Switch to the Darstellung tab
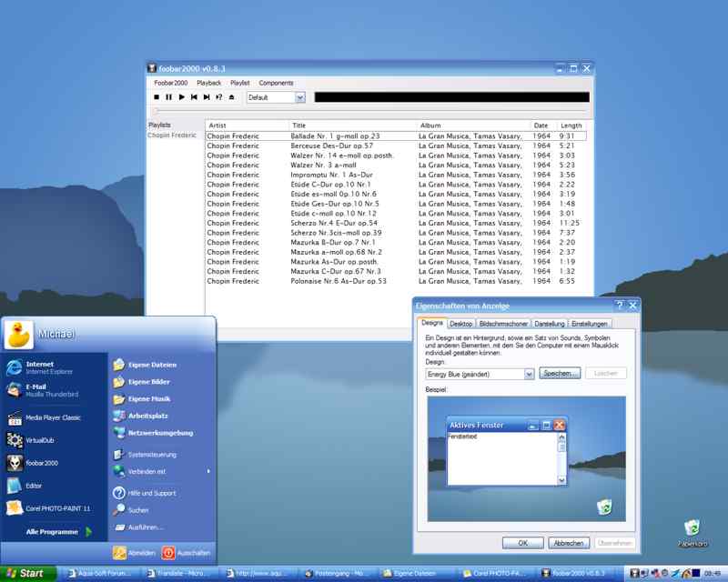Viewport: 728px width, 582px height. pos(550,324)
